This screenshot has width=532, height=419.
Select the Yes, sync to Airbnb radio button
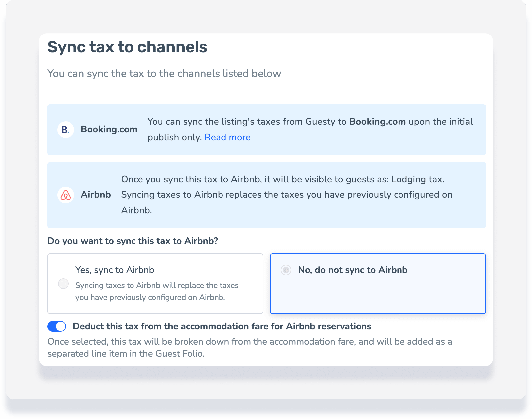[63, 284]
